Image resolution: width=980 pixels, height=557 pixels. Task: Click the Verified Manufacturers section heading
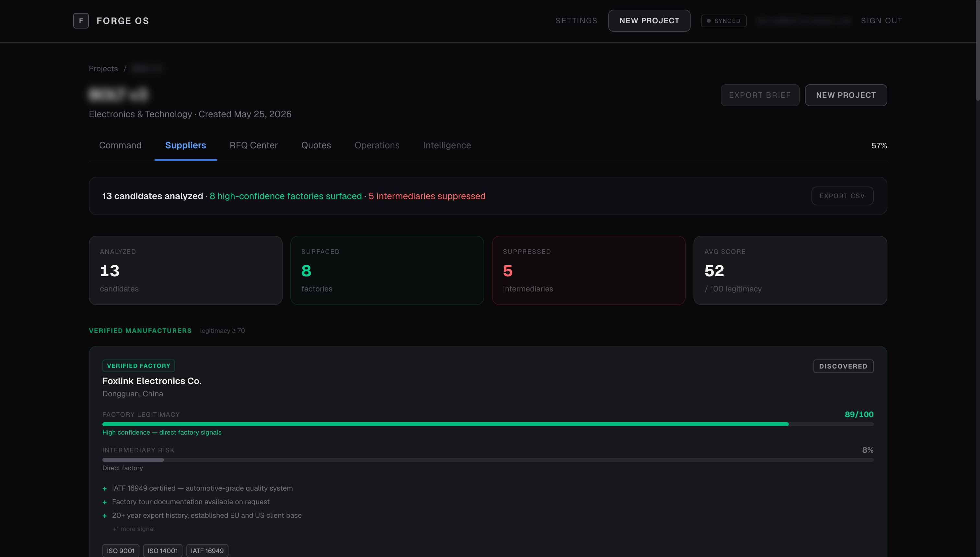(140, 331)
